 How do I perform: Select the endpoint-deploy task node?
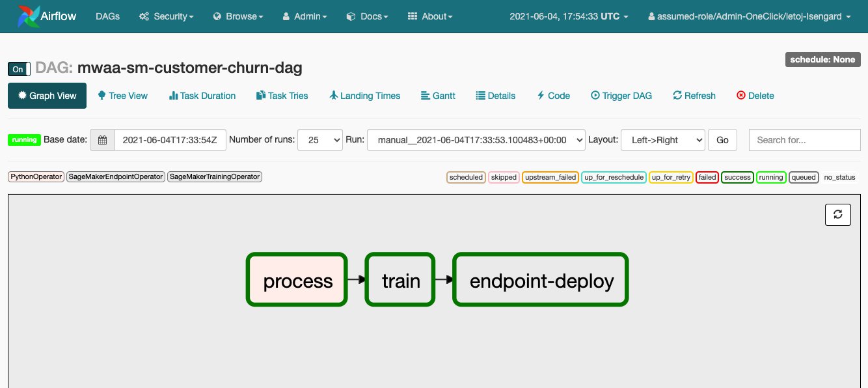pos(541,280)
